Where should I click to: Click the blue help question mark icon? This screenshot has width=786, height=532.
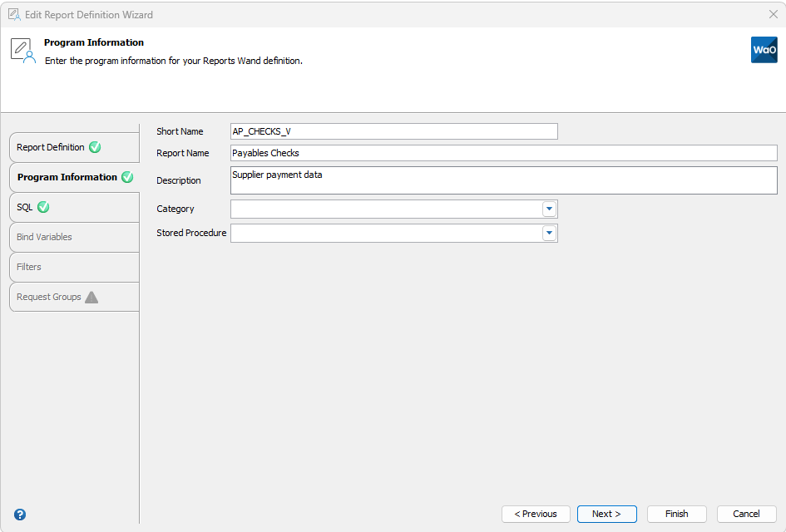tap(20, 515)
